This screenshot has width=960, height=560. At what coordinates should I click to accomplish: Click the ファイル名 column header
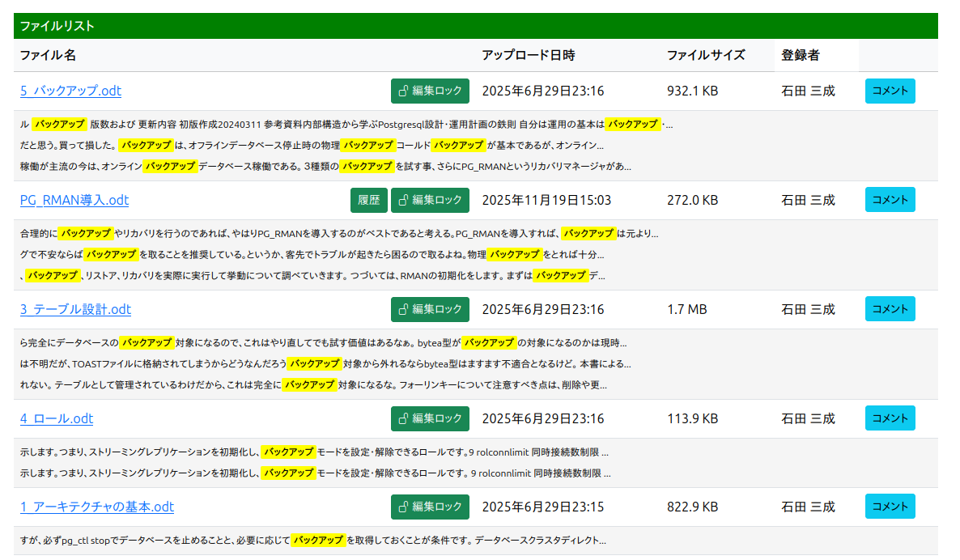point(49,55)
